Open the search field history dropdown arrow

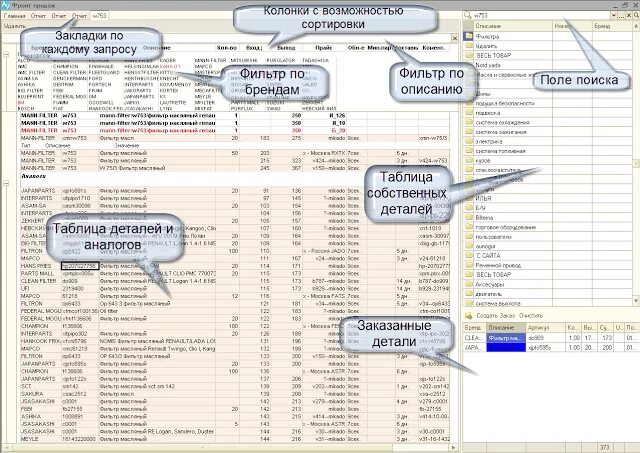613,16
